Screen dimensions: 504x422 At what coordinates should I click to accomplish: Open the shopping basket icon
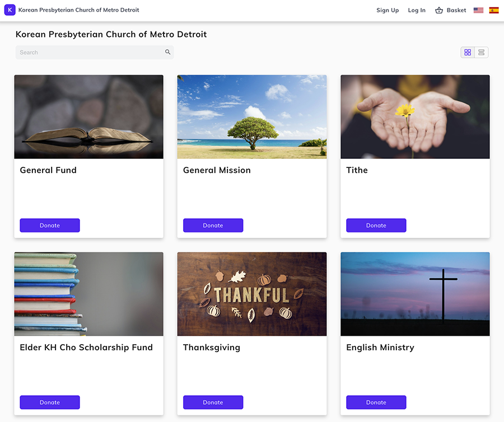point(439,10)
